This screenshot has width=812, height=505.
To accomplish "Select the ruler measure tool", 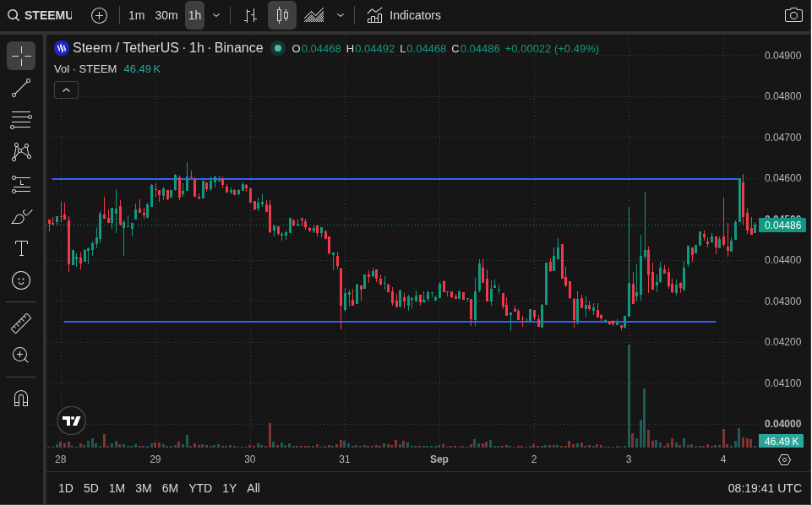I will click(x=21, y=323).
